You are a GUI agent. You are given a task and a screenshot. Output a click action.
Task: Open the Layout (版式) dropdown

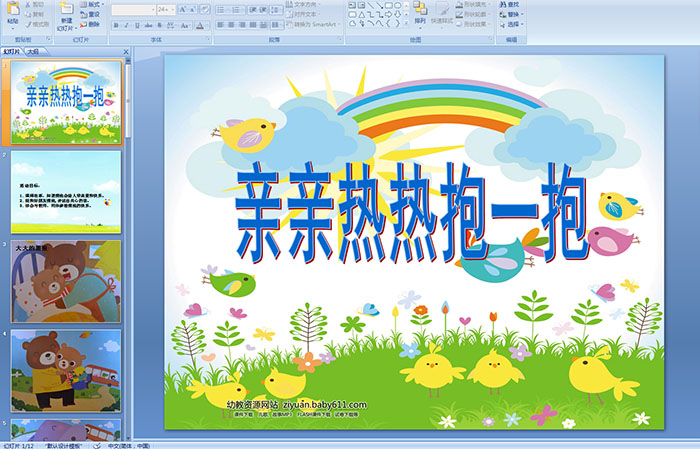pos(92,4)
